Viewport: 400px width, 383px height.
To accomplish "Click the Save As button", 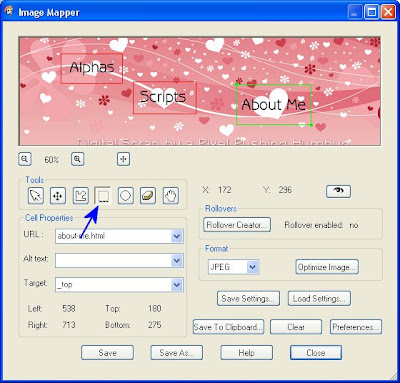I will point(177,353).
